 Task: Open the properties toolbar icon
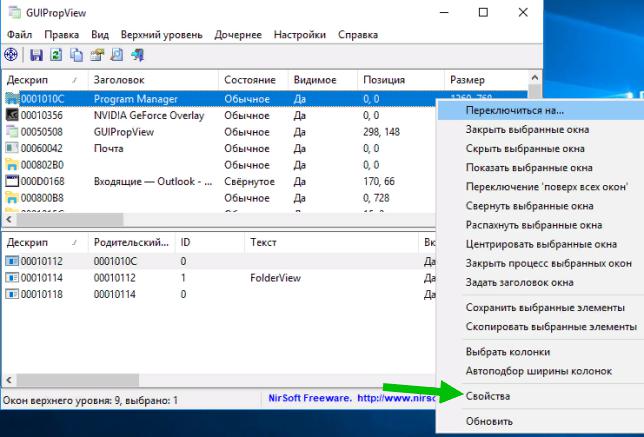[97, 55]
